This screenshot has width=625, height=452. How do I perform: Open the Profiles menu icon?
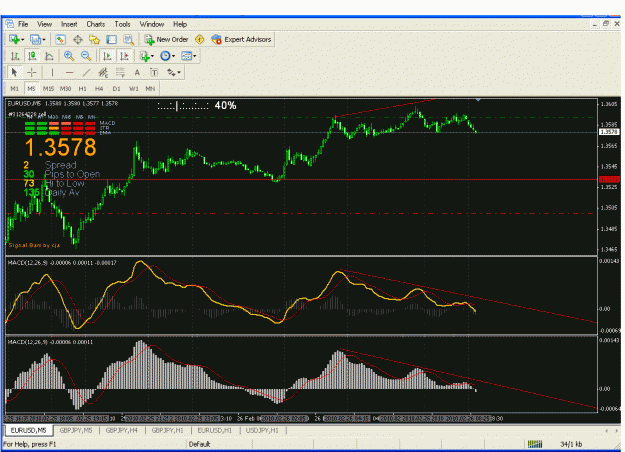pos(35,39)
